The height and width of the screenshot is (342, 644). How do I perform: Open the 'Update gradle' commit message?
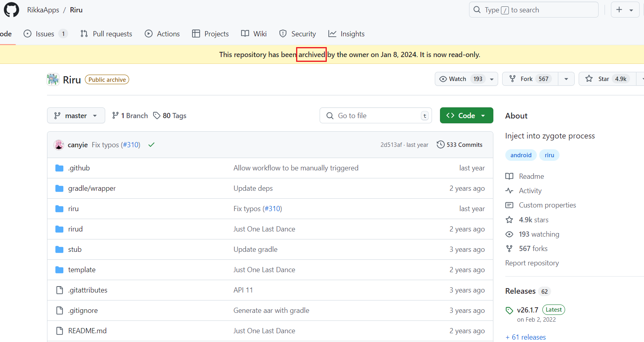(255, 249)
